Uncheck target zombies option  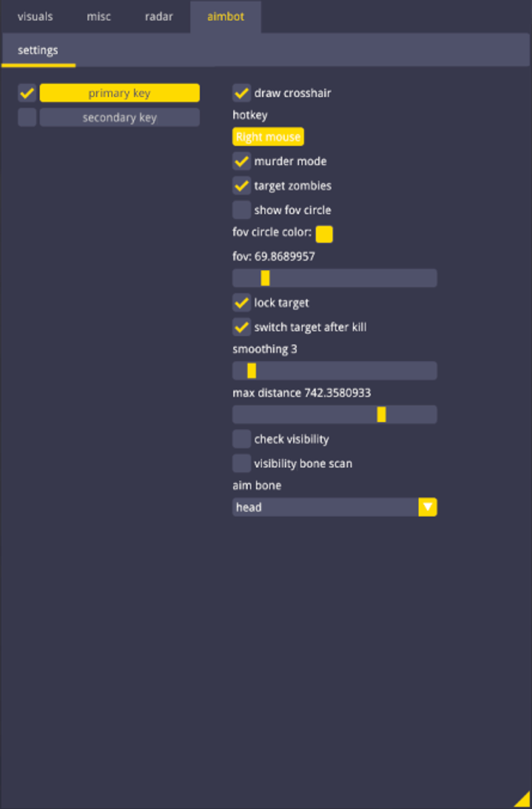tap(241, 186)
